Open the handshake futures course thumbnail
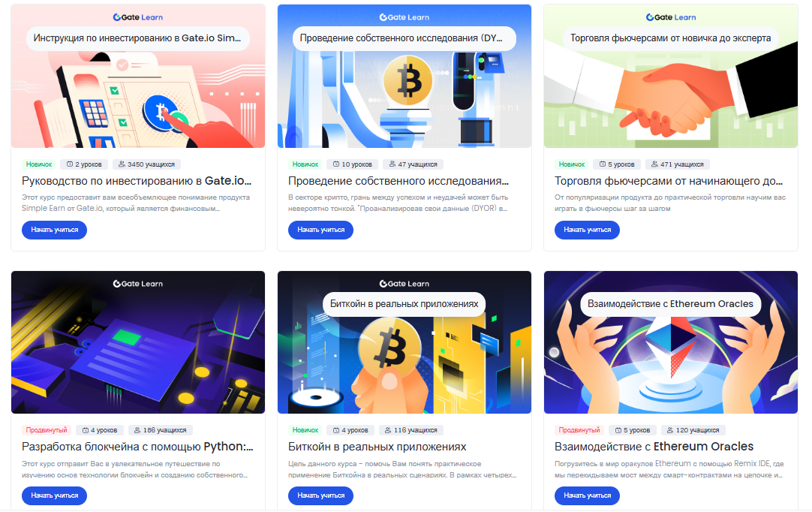This screenshot has width=812, height=512. click(x=671, y=76)
